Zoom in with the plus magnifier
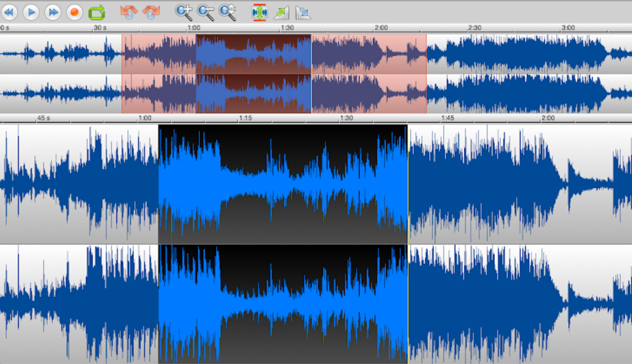The height and width of the screenshot is (364, 632). 184,13
